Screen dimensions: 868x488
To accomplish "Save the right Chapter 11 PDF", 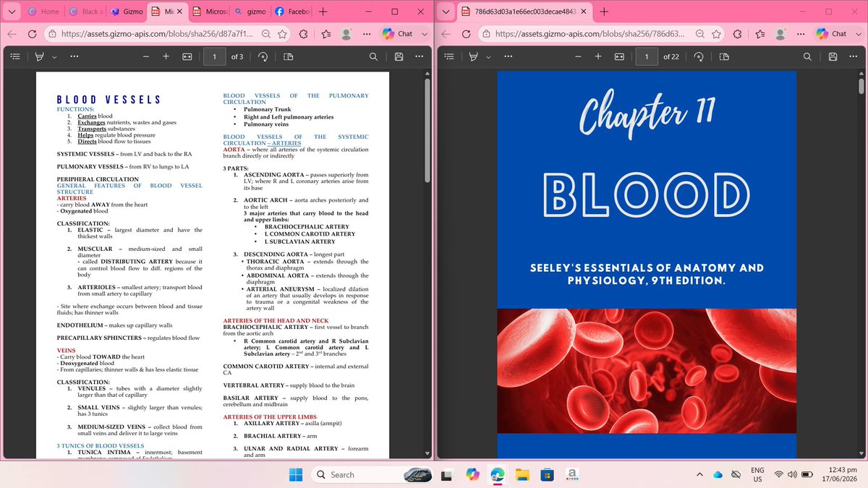I will click(833, 56).
